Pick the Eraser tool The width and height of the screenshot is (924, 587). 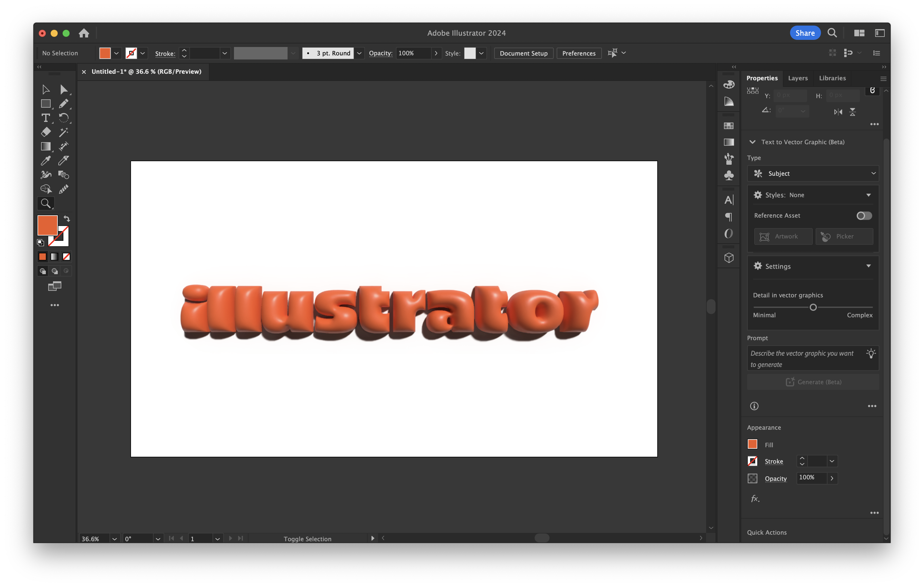(x=46, y=132)
